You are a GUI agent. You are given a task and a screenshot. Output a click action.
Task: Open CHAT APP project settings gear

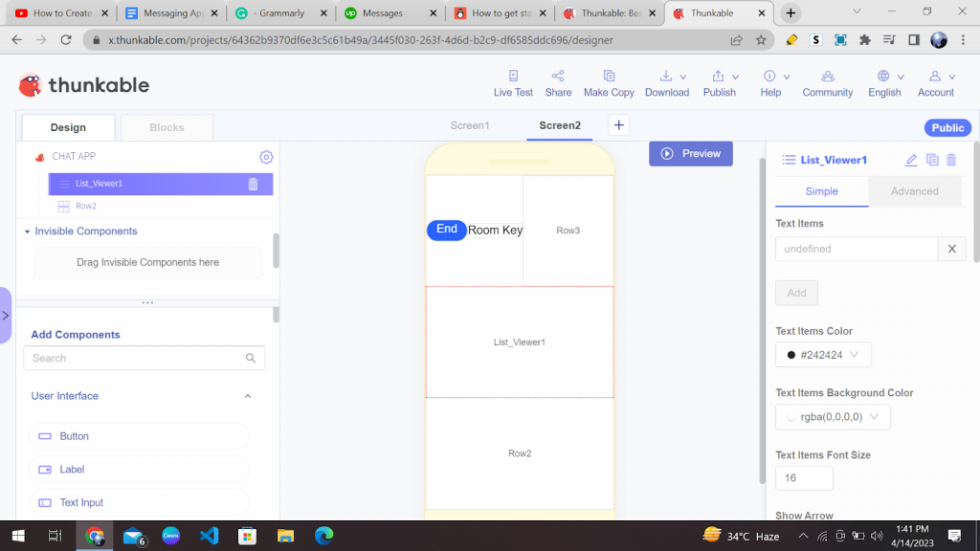pyautogui.click(x=266, y=156)
